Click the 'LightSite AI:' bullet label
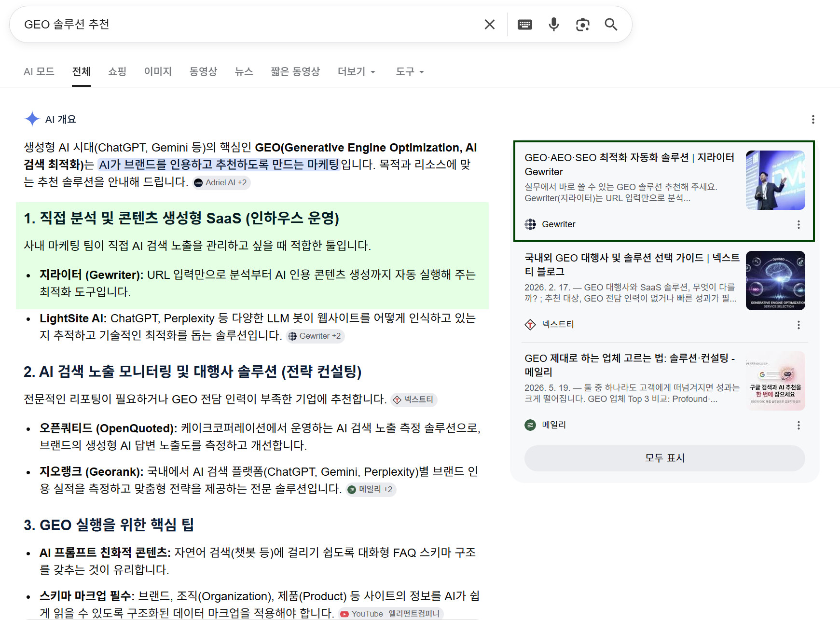The height and width of the screenshot is (620, 840). tap(73, 318)
